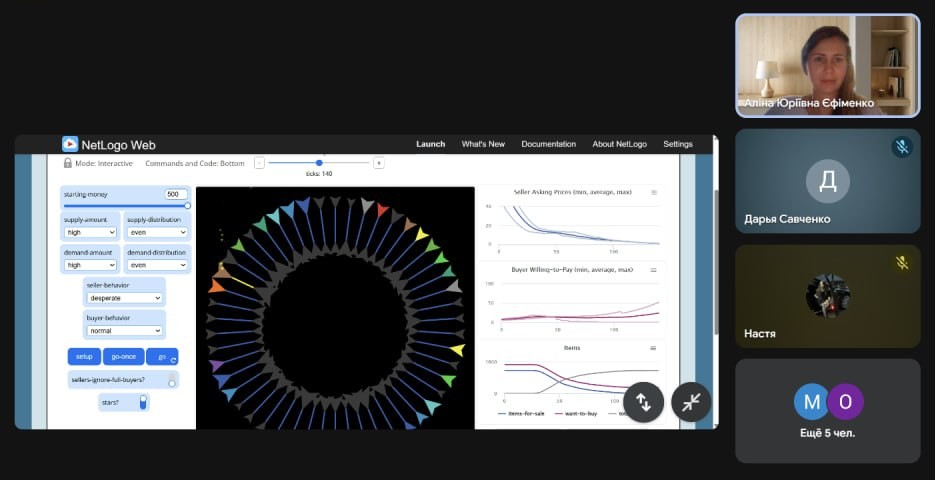Click the lock icon beside Mode: Interactive
Viewport: 935px width, 480px height.
click(68, 163)
